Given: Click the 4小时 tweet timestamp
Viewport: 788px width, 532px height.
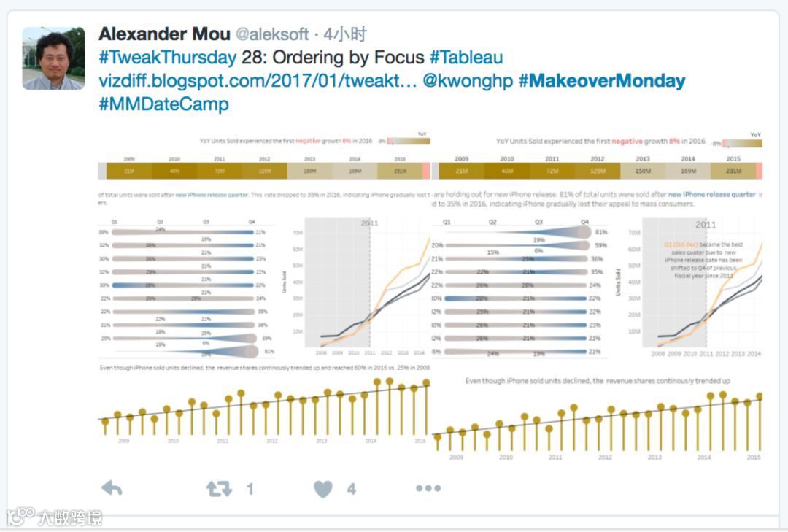Looking at the screenshot, I should [344, 34].
